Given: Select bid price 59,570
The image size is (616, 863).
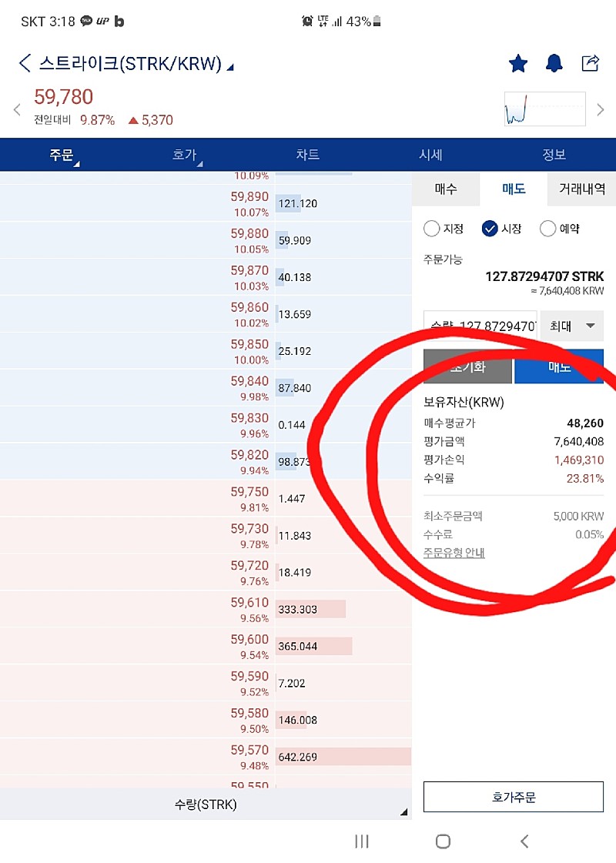Looking at the screenshot, I should coord(249,750).
